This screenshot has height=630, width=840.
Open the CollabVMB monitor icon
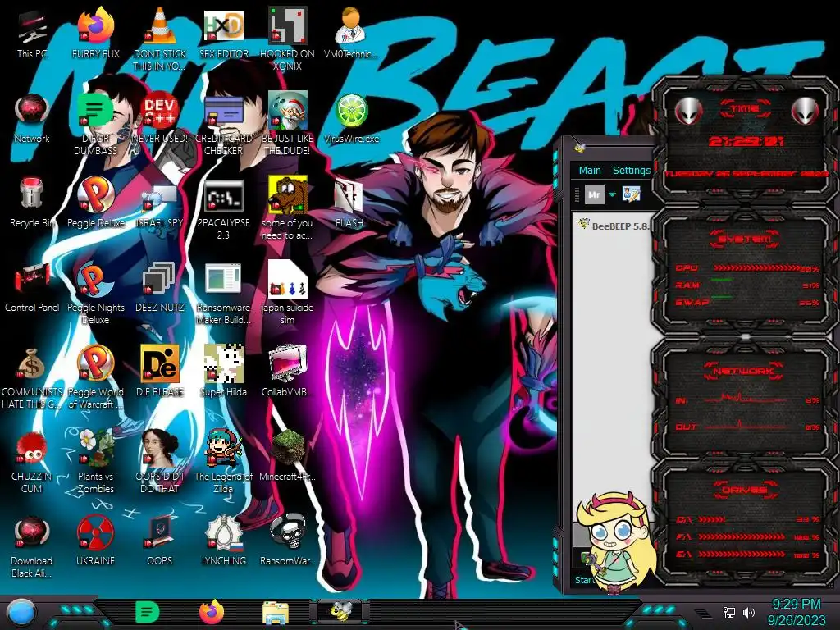coord(288,372)
